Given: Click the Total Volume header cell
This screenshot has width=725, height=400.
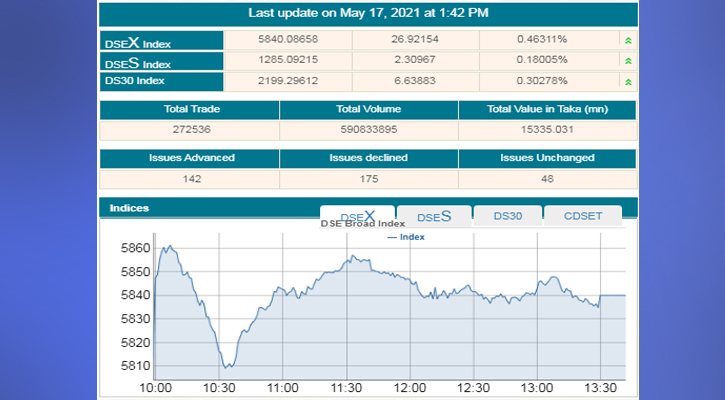Looking at the screenshot, I should pyautogui.click(x=368, y=109).
